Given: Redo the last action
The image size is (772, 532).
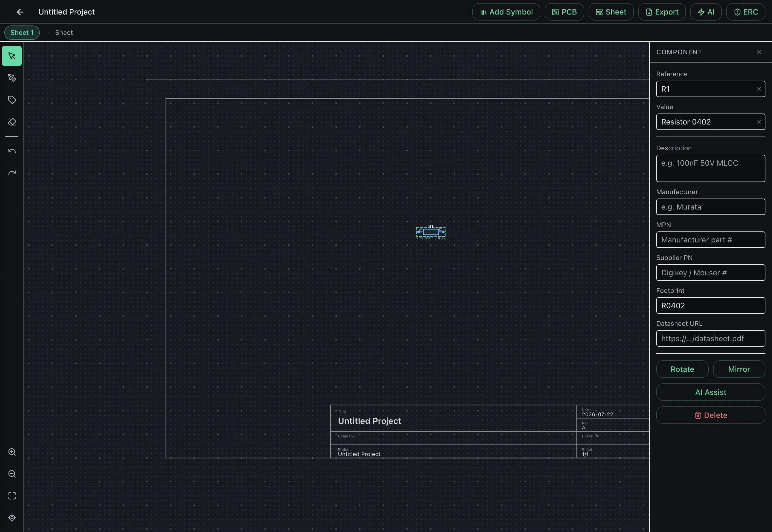Looking at the screenshot, I should pos(12,173).
